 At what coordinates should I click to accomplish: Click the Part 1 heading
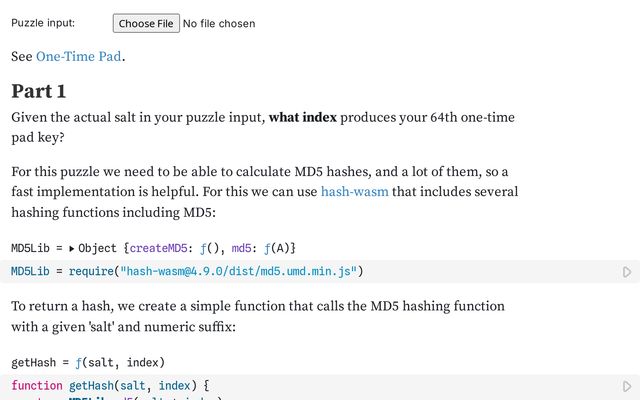[x=39, y=91]
